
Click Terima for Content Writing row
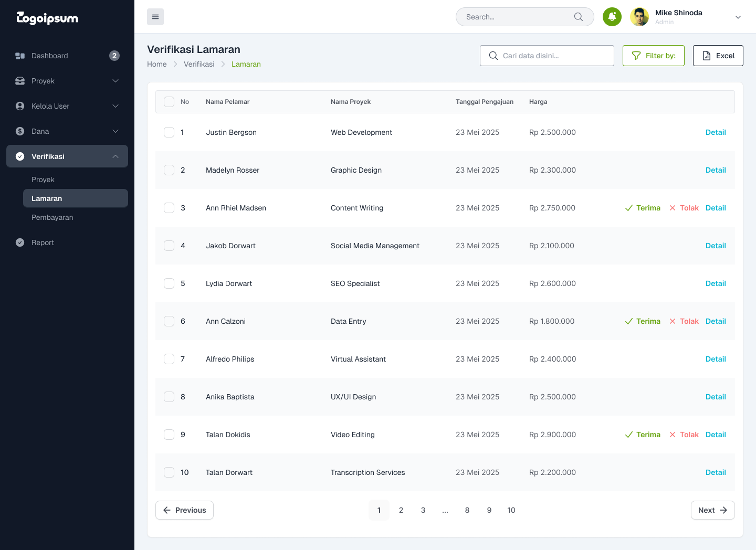pyautogui.click(x=643, y=208)
